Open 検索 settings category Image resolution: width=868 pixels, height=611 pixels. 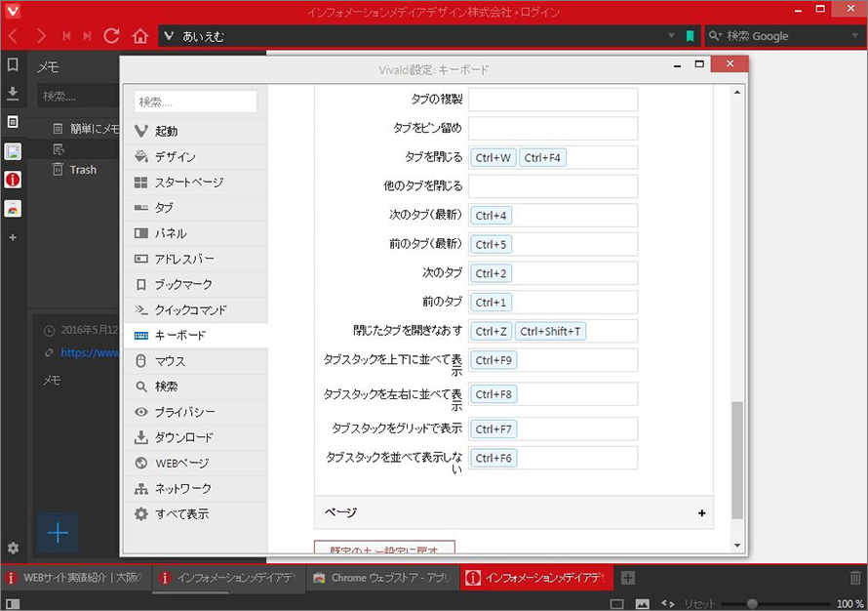(195, 387)
